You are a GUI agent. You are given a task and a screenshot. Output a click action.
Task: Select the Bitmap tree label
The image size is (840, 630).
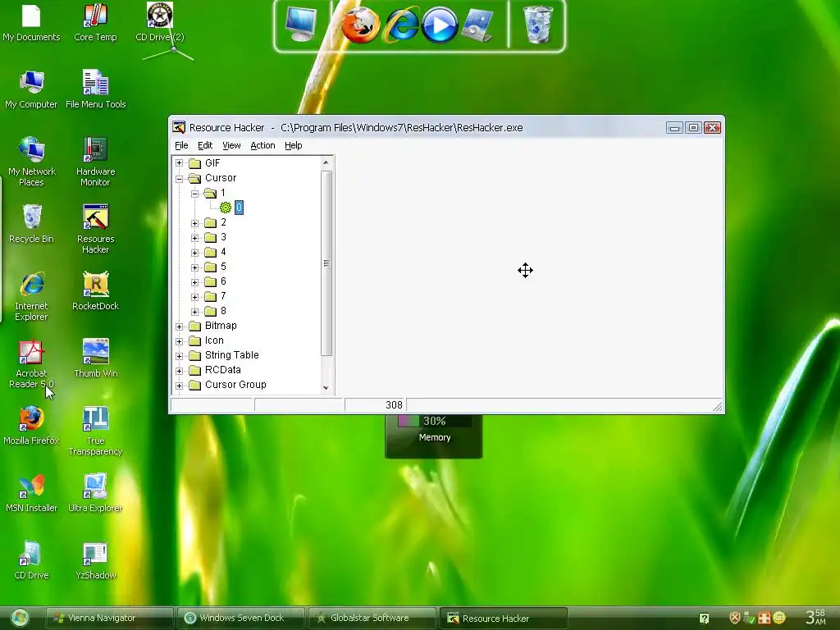(x=221, y=326)
